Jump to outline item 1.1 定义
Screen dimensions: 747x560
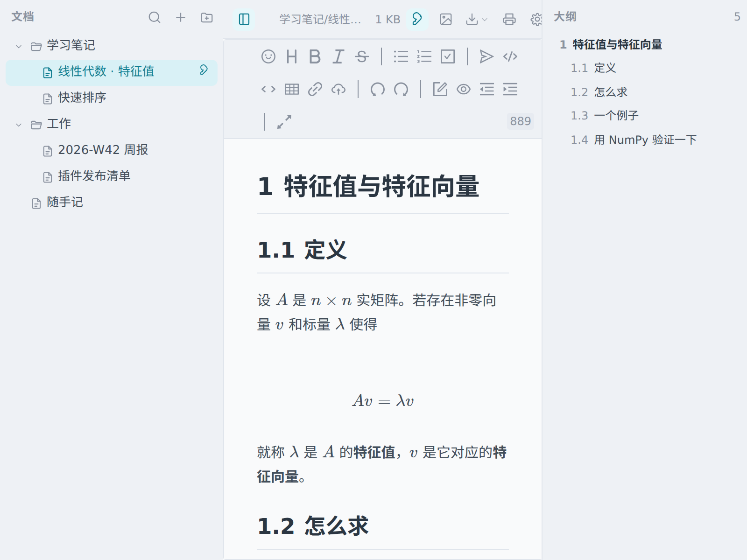coord(593,68)
